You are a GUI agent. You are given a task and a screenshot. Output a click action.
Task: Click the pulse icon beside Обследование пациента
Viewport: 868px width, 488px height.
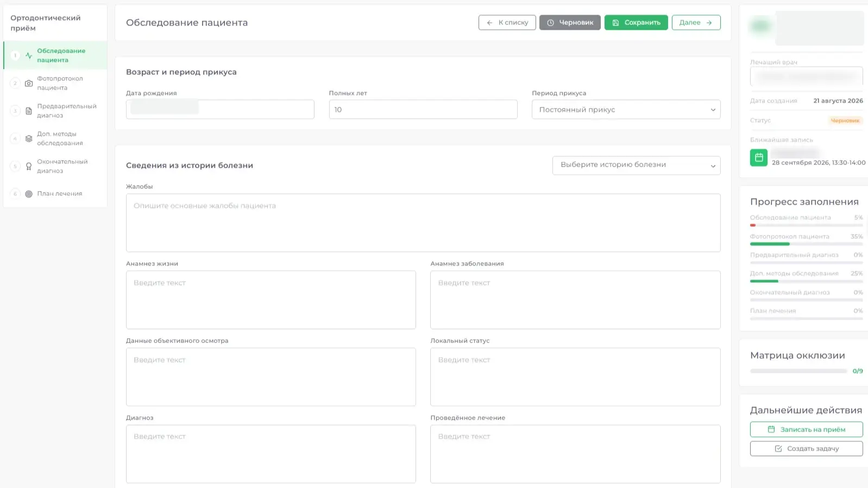pos(29,55)
